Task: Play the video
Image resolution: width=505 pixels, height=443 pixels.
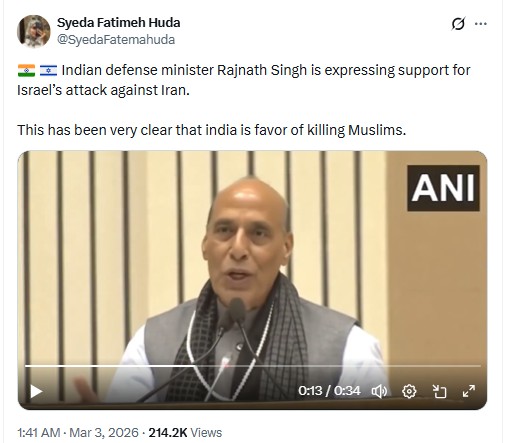Action: (36, 391)
